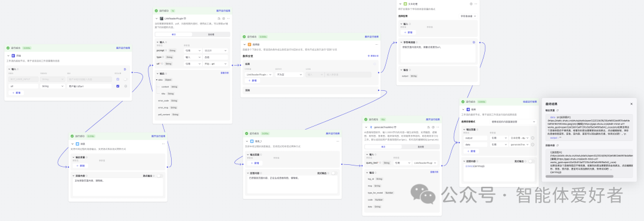This screenshot has height=221, width=644.
Task: Open the 文本处理 node three-dot menu
Action: (476, 4)
